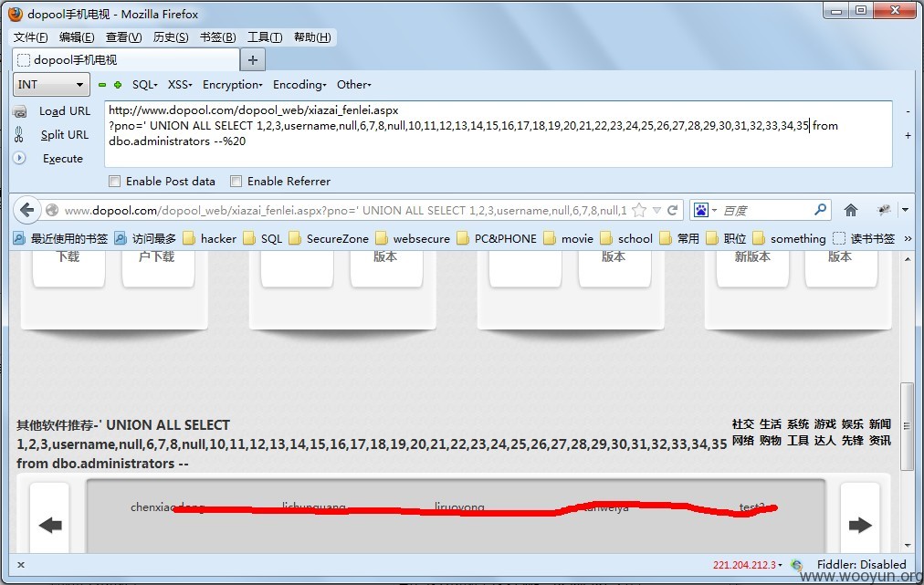Click the 社交 category link
The height and width of the screenshot is (585, 924).
click(x=742, y=424)
